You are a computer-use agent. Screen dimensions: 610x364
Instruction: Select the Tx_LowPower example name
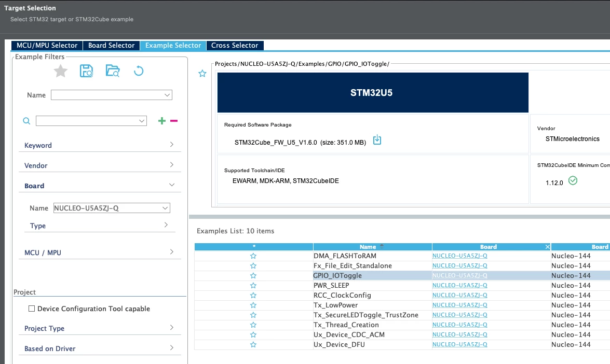(335, 305)
